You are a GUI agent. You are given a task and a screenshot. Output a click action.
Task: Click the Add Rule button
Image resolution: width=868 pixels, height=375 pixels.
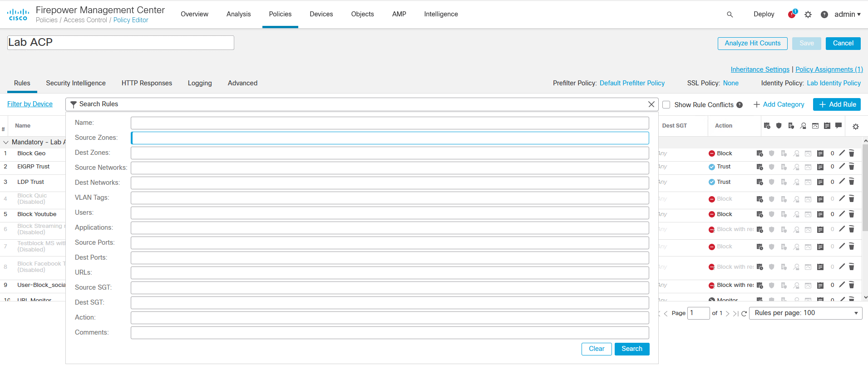837,104
